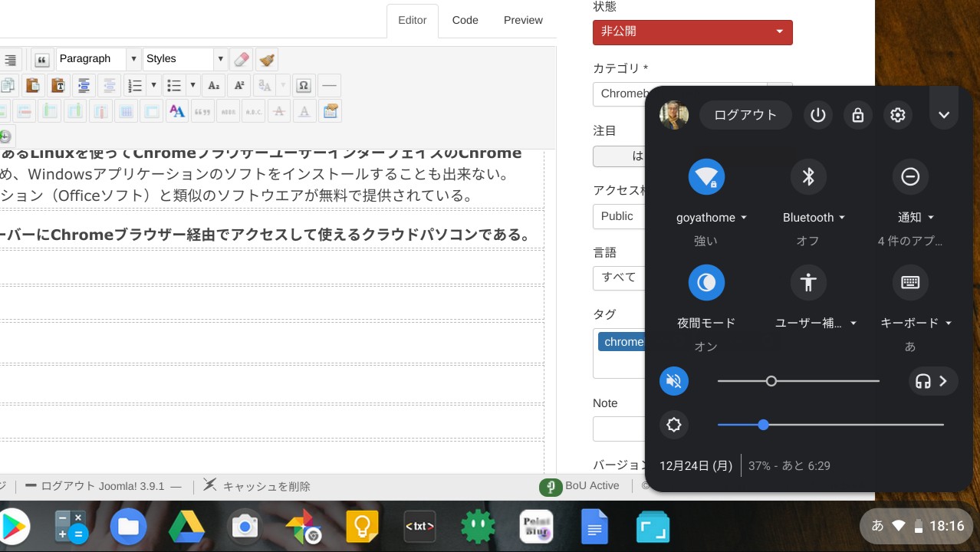Toggle Bluetooth on in quick settings
Image resolution: width=980 pixels, height=552 pixels.
[x=808, y=176]
